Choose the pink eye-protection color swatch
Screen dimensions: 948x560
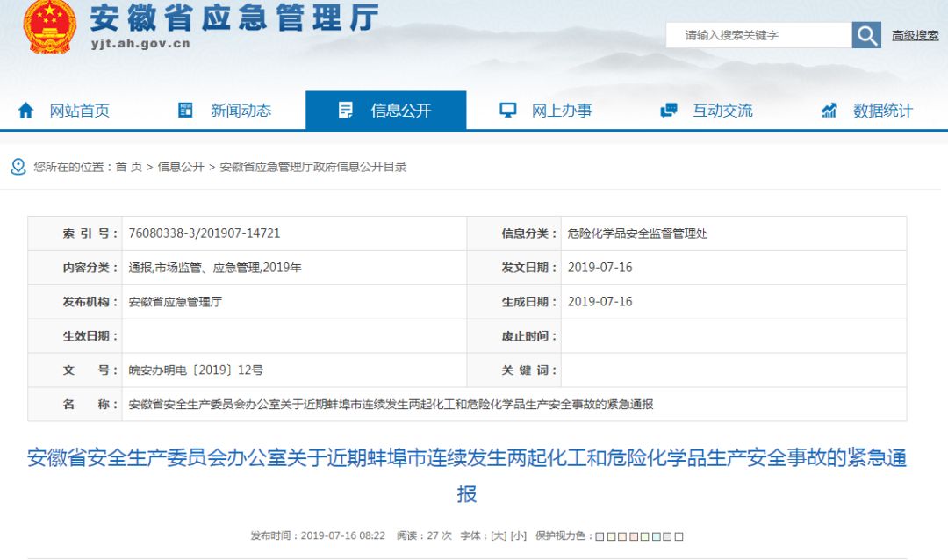pos(634,536)
